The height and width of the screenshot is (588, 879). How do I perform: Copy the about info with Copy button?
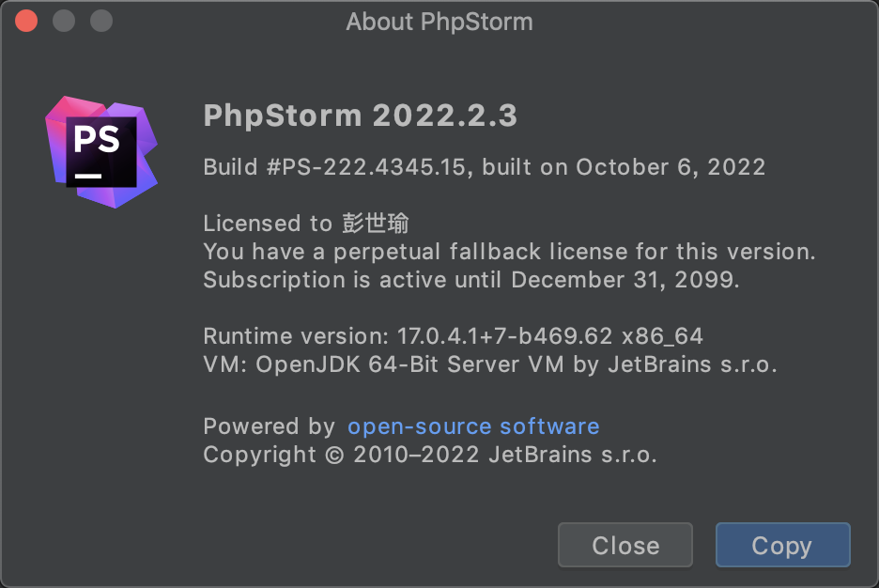coord(782,545)
